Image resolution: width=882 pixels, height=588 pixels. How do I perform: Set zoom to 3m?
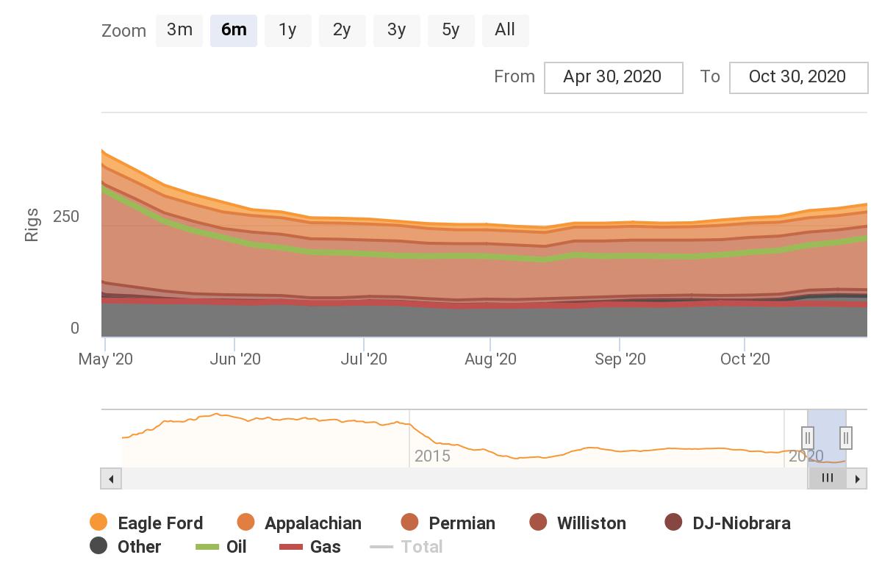point(179,31)
